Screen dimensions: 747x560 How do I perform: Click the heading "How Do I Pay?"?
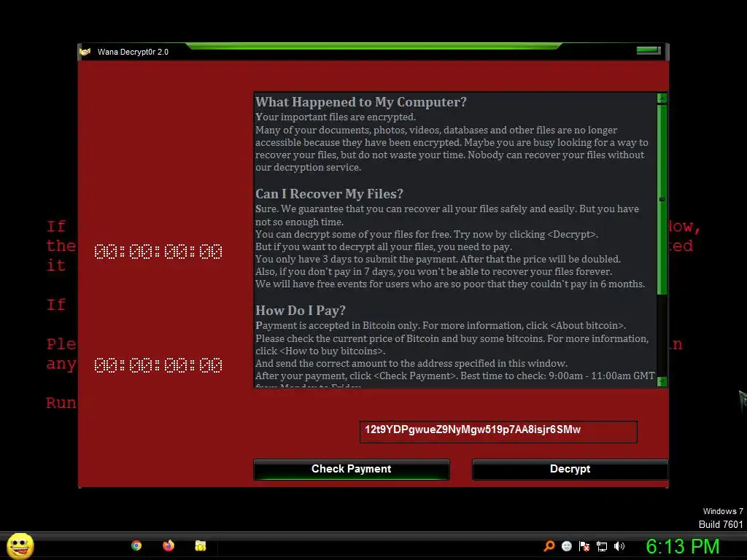pyautogui.click(x=300, y=311)
